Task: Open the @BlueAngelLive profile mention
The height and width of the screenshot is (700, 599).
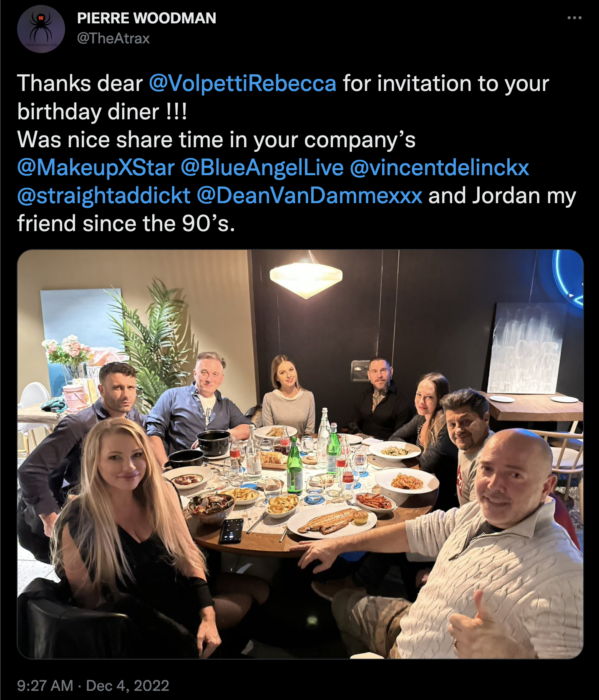Action: coord(262,168)
